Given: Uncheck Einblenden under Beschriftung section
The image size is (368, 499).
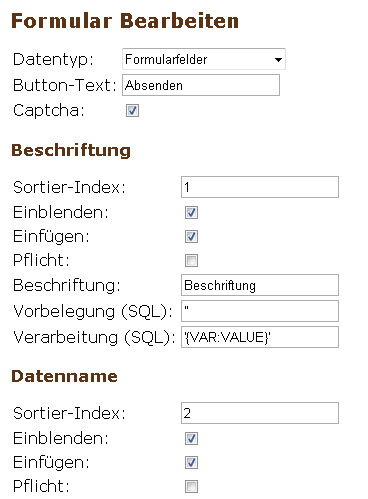Looking at the screenshot, I should 191,213.
